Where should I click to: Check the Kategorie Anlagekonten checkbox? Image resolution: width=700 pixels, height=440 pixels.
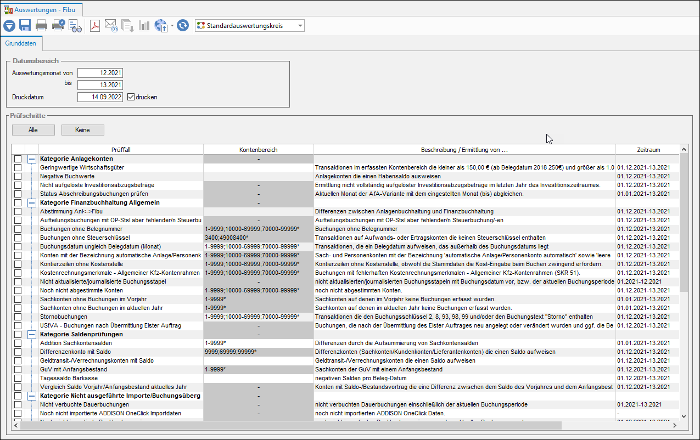(17, 159)
